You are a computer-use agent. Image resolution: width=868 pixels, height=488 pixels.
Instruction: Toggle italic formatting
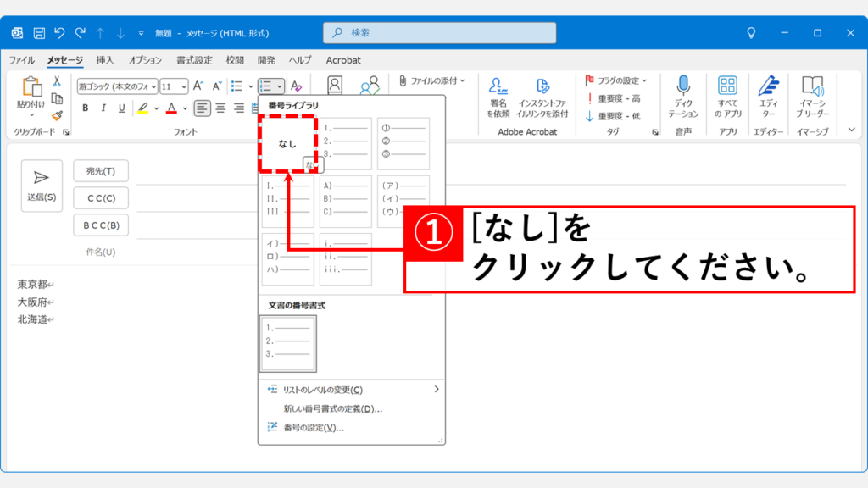[x=103, y=108]
